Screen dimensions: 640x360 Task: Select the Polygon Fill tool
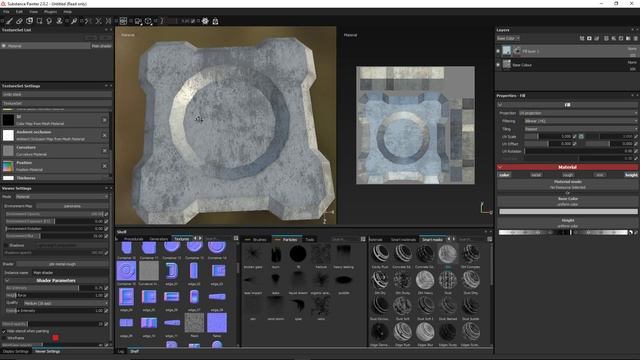tap(39, 21)
